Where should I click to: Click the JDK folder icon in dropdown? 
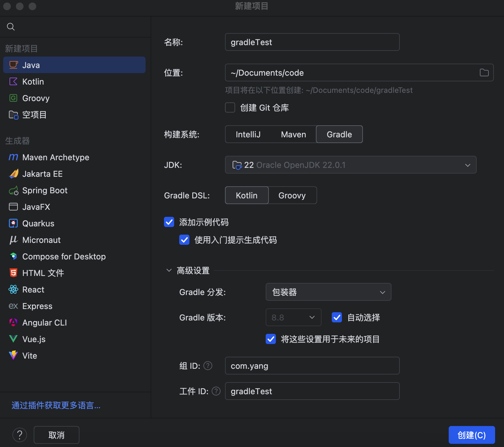[x=237, y=165]
